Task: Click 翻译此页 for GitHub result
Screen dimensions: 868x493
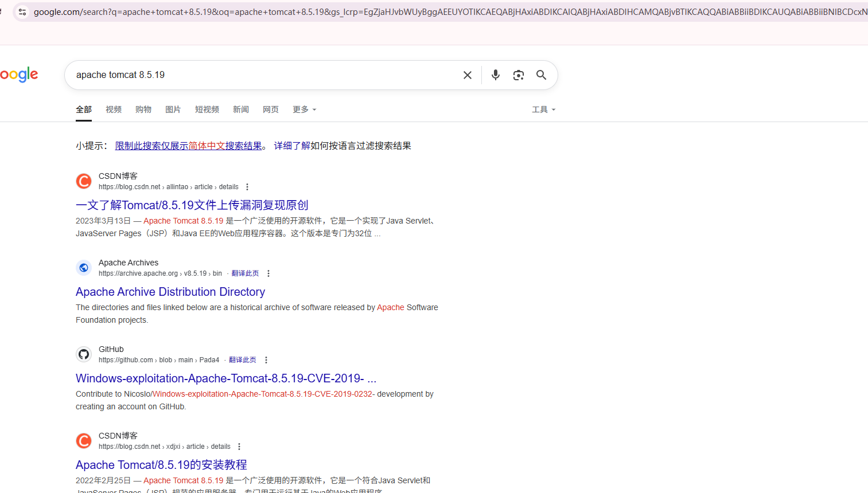Action: [242, 360]
